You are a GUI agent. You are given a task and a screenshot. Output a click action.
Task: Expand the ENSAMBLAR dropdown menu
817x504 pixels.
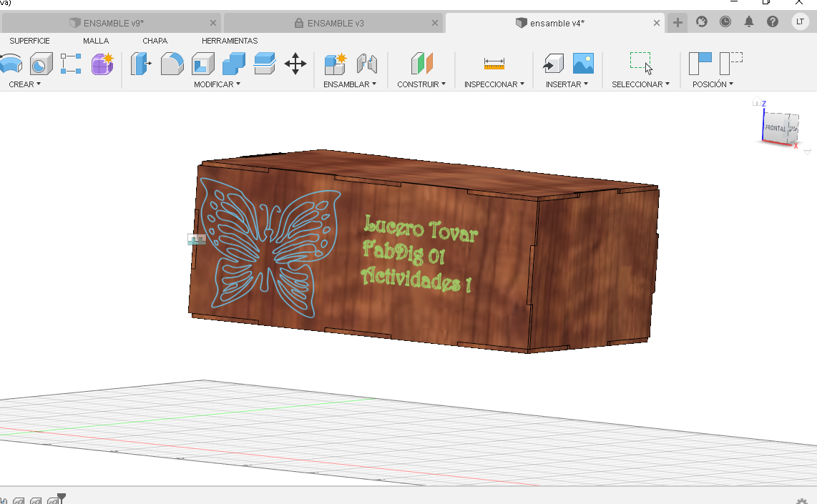click(350, 84)
